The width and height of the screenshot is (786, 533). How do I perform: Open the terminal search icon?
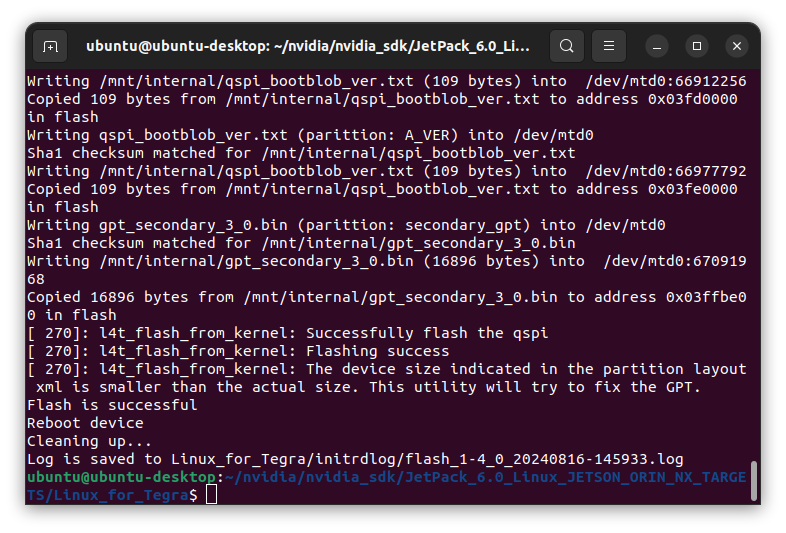566,46
